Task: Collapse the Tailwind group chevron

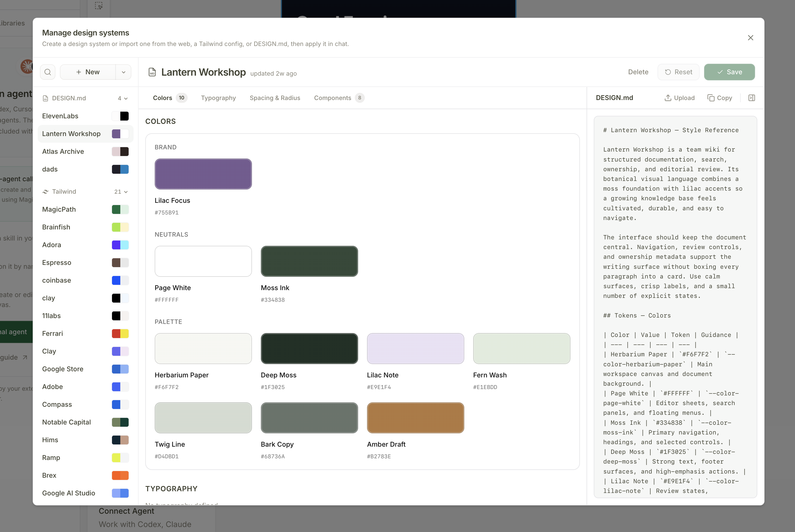Action: pos(126,192)
